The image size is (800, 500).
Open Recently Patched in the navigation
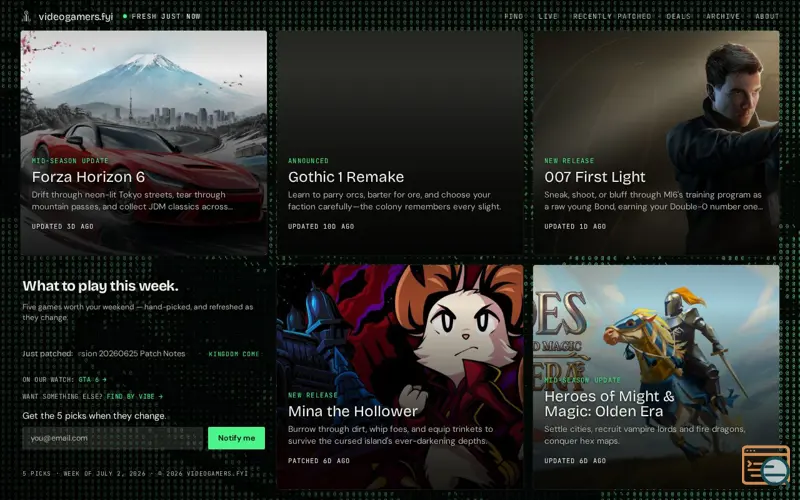click(x=612, y=16)
